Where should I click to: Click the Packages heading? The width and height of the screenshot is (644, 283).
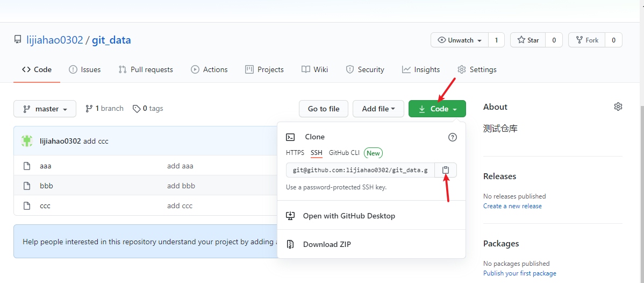(x=501, y=244)
